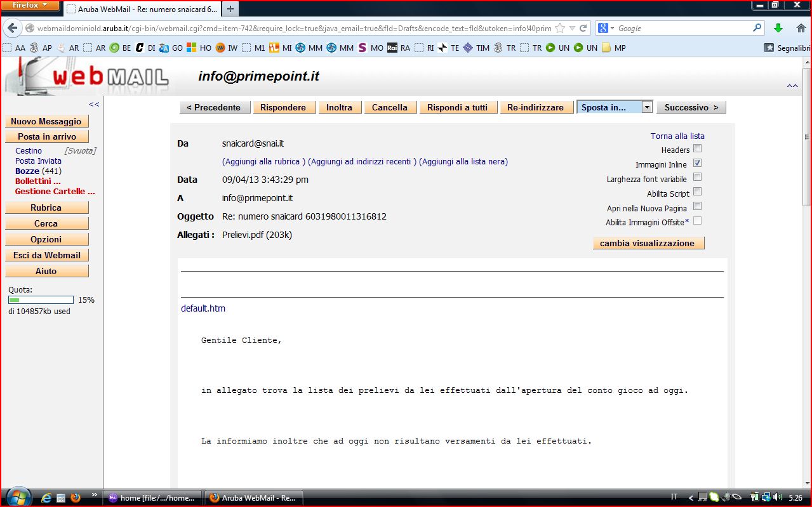This screenshot has width=812, height=507.
Task: Open the MI bookmark
Action: (281, 48)
